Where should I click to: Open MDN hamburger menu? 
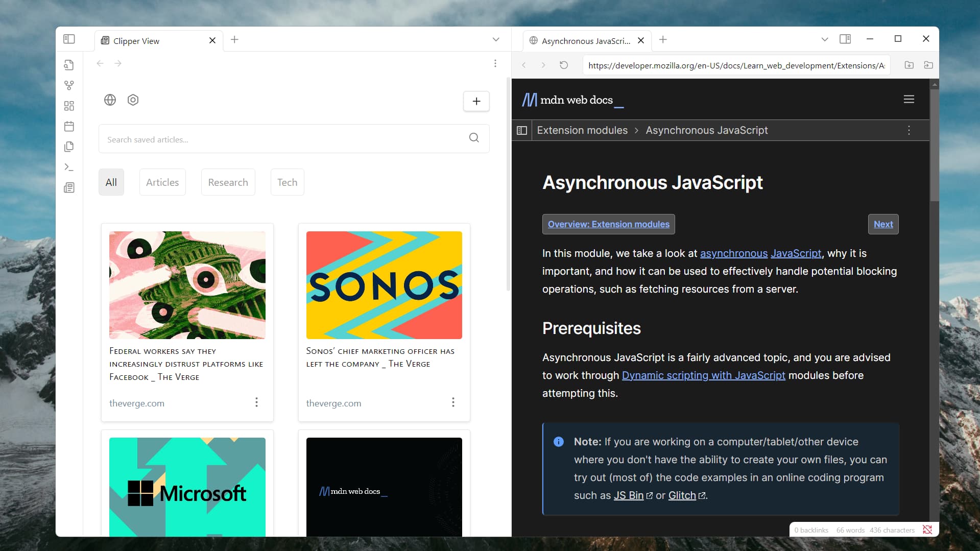click(909, 99)
